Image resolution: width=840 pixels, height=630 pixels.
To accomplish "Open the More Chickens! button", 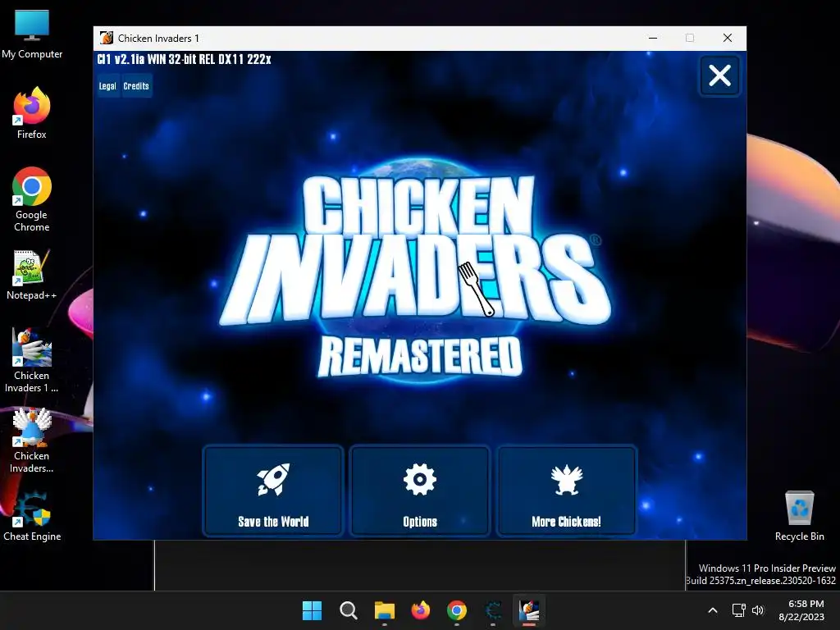I will click(566, 491).
